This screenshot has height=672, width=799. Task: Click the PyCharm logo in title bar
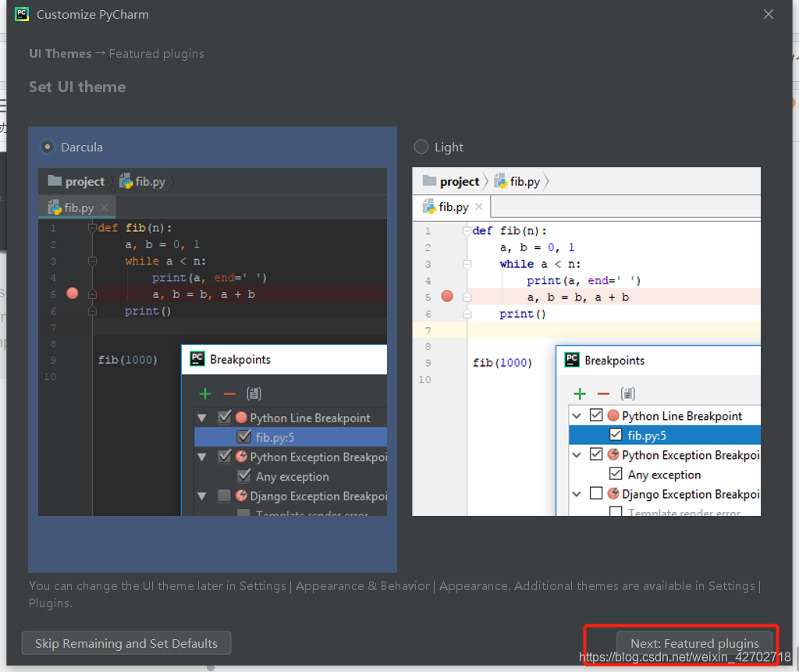click(x=22, y=14)
